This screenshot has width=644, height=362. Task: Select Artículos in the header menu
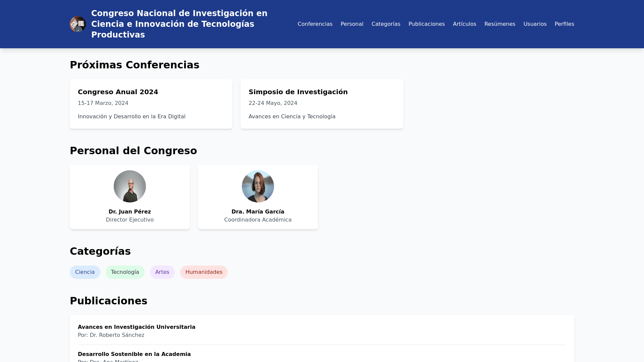(464, 24)
